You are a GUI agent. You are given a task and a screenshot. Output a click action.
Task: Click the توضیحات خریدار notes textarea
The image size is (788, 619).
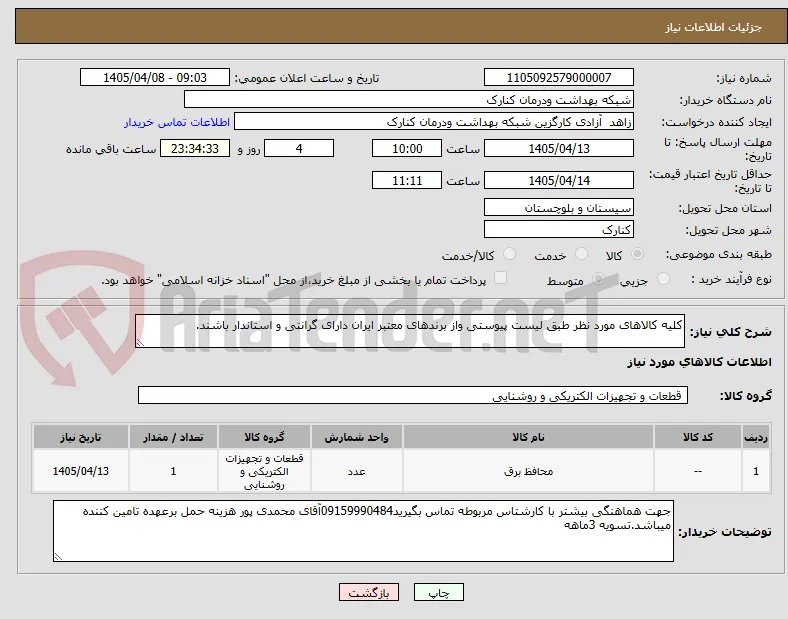pos(363,531)
